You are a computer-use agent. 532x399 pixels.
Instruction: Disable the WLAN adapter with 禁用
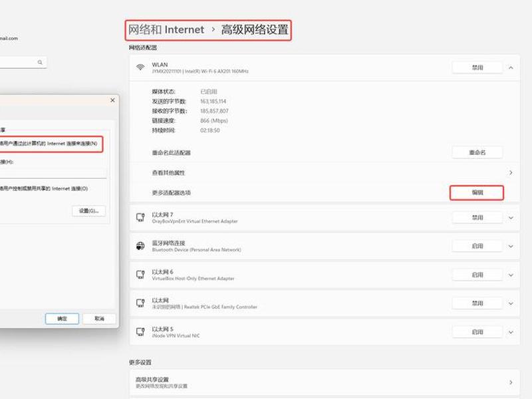[x=477, y=68]
